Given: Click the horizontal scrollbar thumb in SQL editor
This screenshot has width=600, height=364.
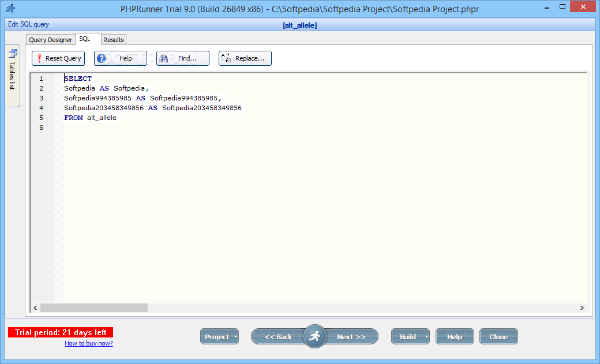Looking at the screenshot, I should pos(93,307).
